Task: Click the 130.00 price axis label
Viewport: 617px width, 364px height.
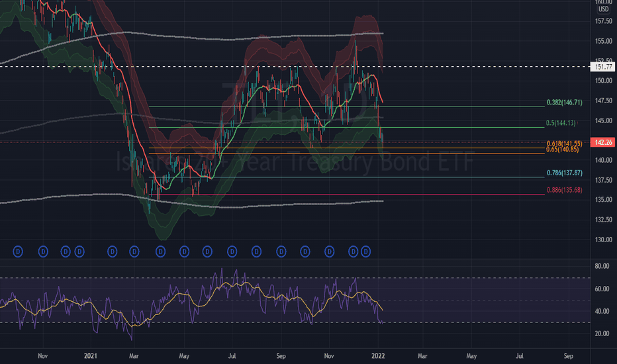Action: 603,240
